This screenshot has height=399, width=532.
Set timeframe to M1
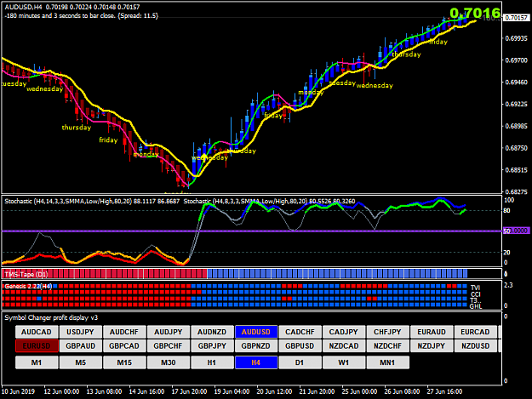(37, 362)
